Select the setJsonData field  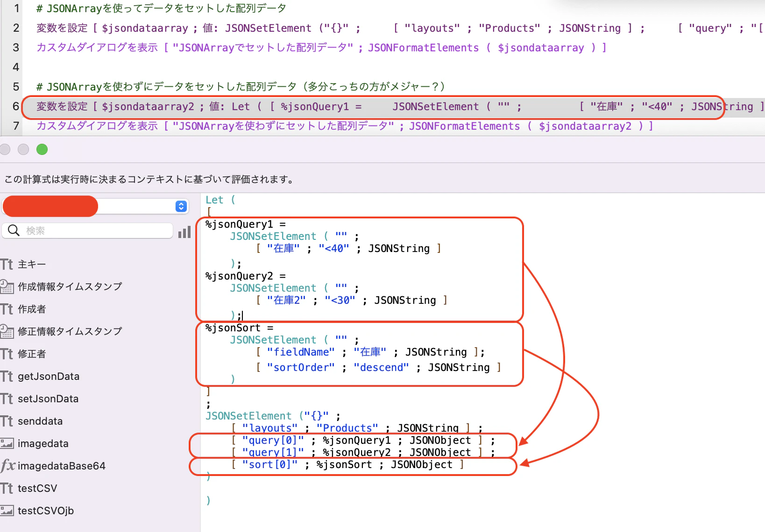point(48,399)
